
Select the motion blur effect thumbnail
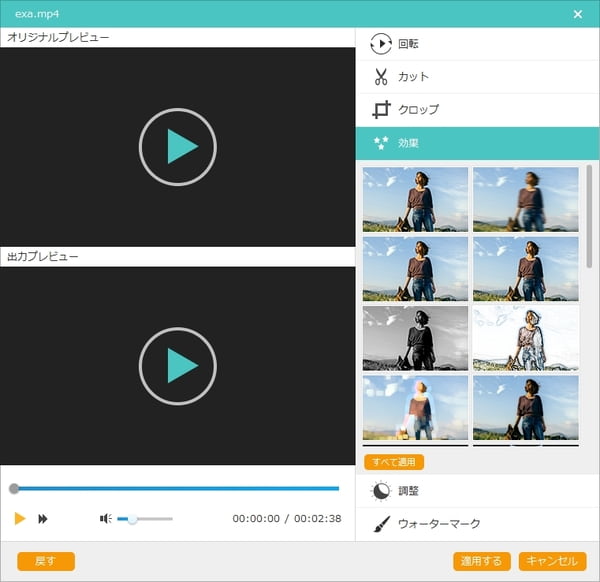coord(525,199)
